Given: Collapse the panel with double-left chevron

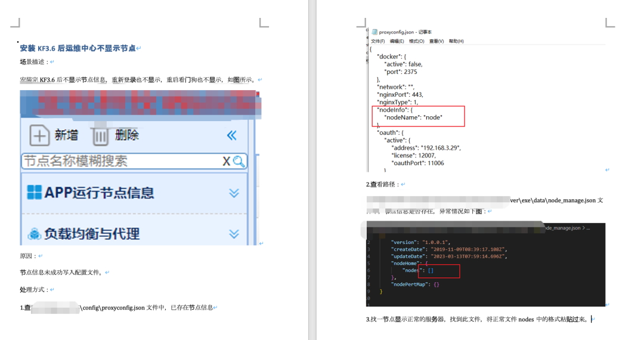Looking at the screenshot, I should pos(232,136).
